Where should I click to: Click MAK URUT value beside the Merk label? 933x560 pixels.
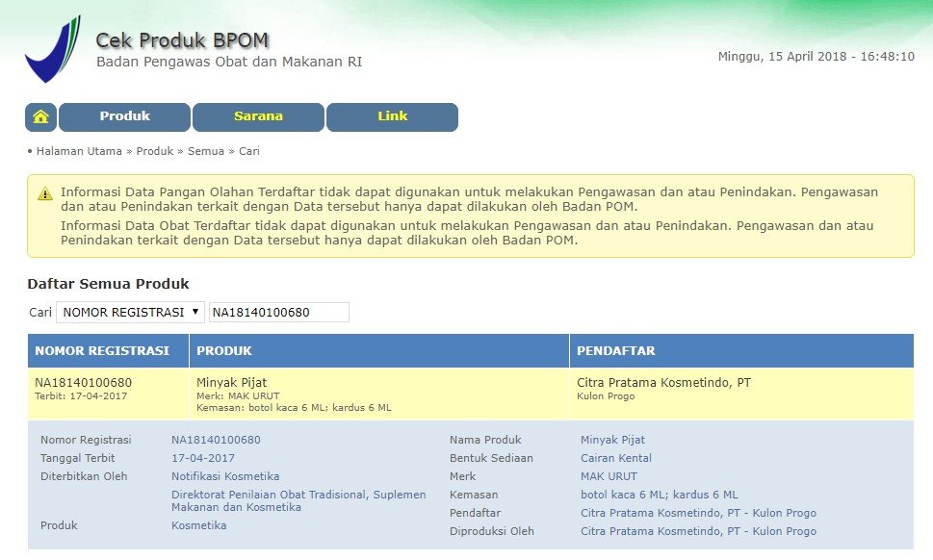pyautogui.click(x=609, y=476)
